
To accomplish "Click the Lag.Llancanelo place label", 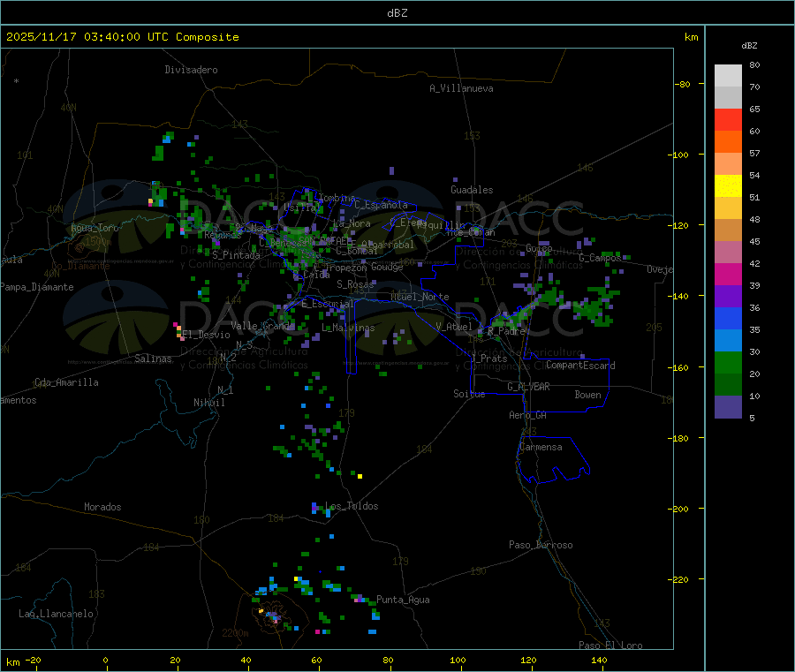I will pos(56,614).
